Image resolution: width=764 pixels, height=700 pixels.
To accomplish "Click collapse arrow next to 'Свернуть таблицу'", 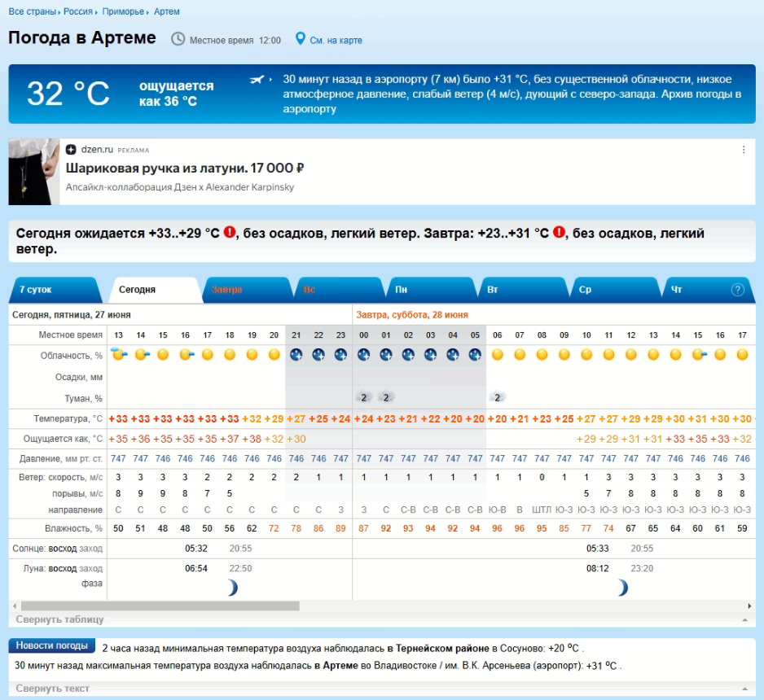I will pos(744,619).
